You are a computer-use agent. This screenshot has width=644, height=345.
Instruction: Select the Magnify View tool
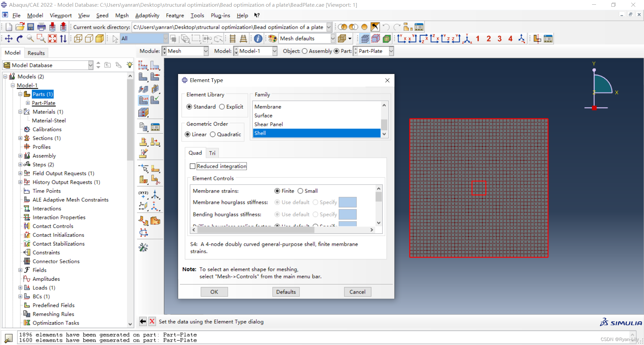tap(31, 39)
